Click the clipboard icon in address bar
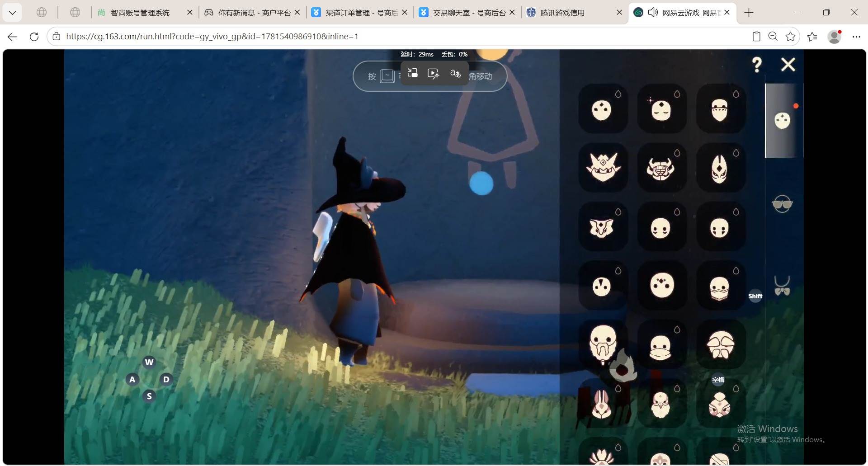The image size is (868, 466). coord(756,37)
